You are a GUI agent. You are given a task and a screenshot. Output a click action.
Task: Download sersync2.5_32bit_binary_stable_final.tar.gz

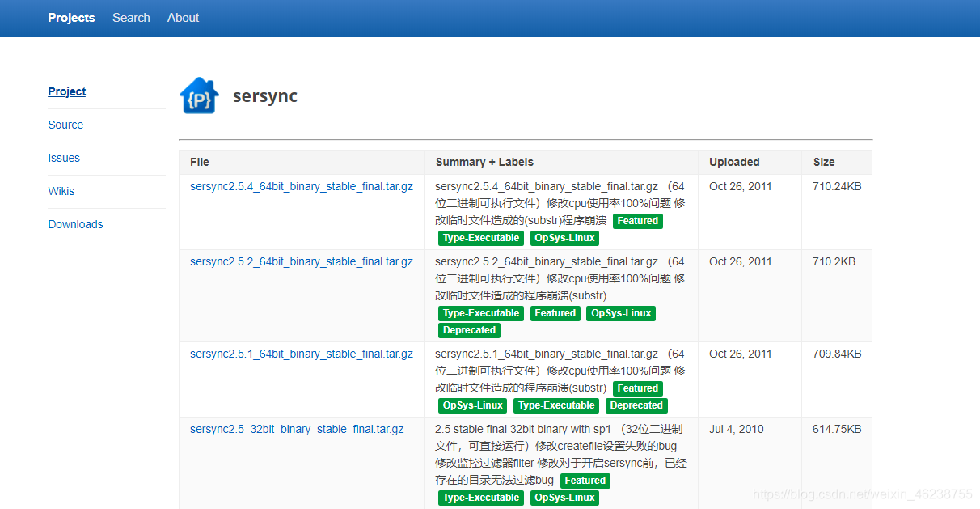297,429
